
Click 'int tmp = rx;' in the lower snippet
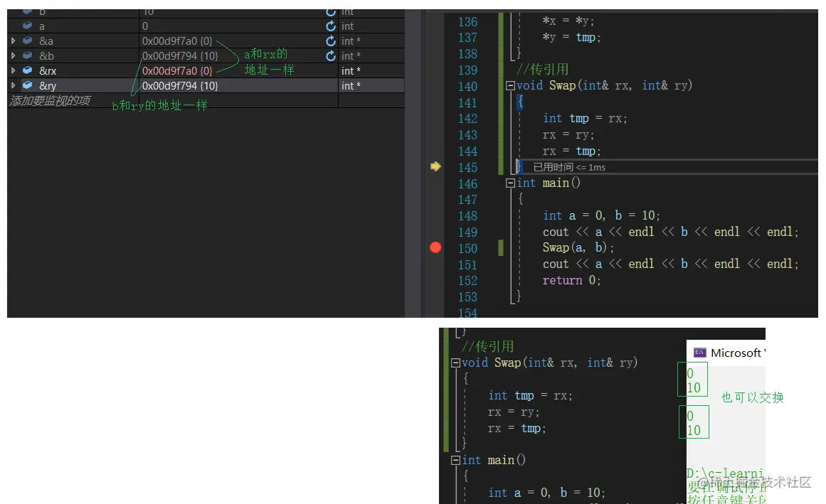pyautogui.click(x=530, y=396)
